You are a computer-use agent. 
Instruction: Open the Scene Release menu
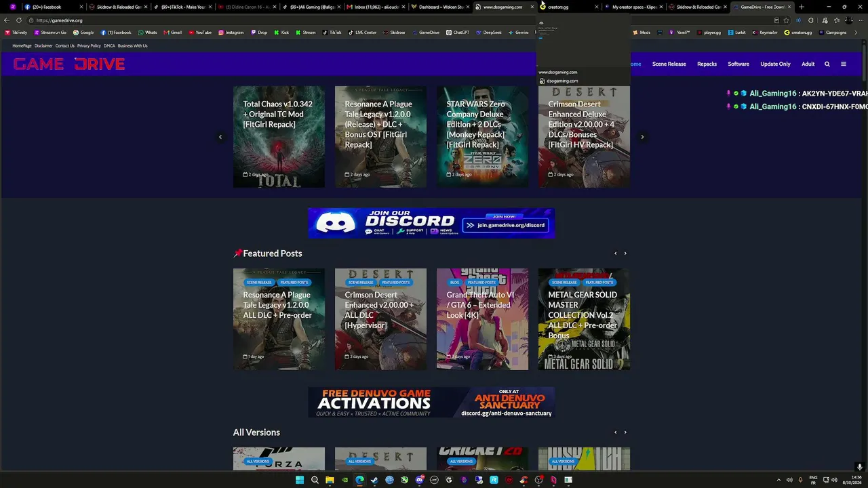[x=669, y=64]
